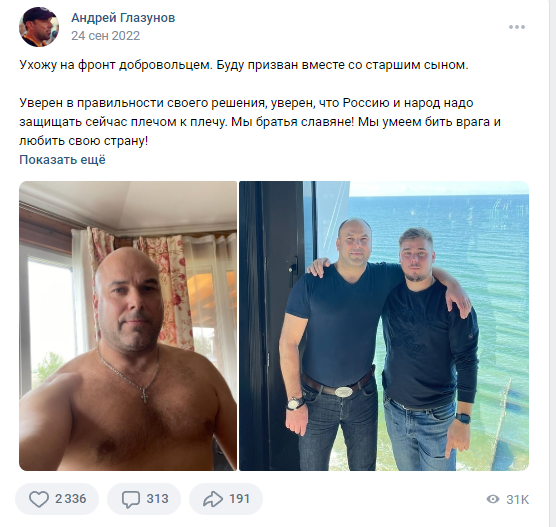556x527 pixels.
Task: Click the like count 2 336
Action: (x=71, y=499)
